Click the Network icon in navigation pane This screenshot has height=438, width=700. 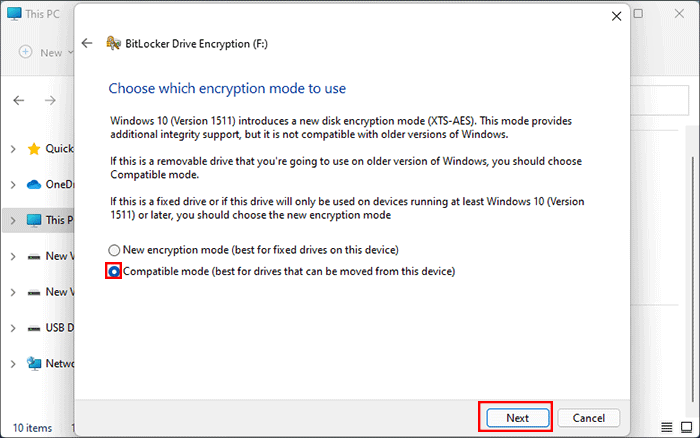coord(35,364)
